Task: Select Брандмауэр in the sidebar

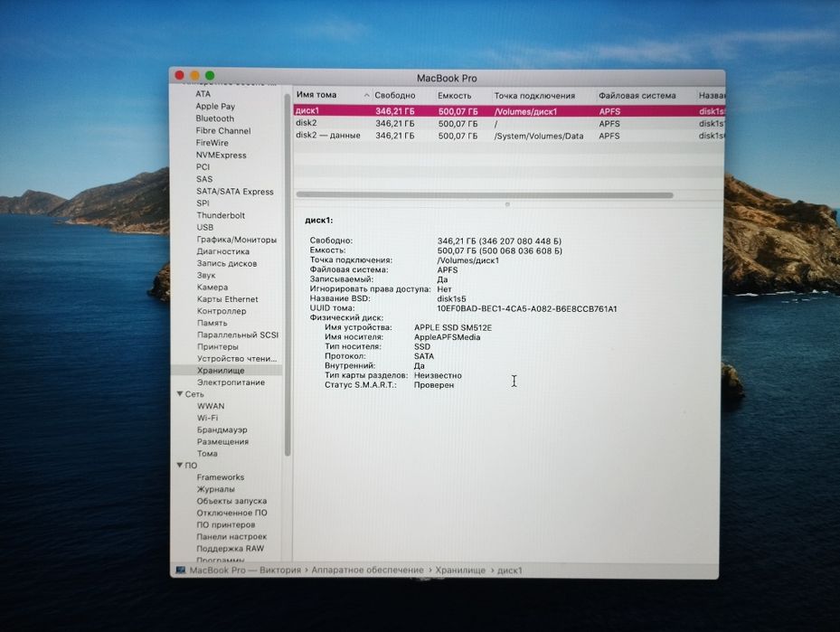Action: (222, 430)
